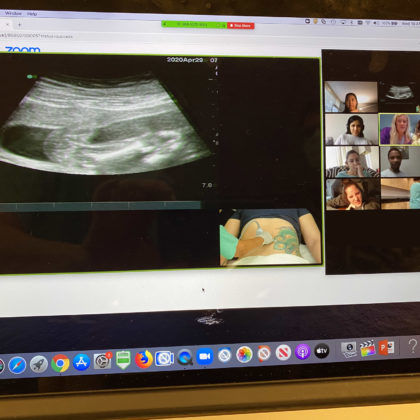Open a new browser tab with plus
Screen dimensions: 420x420
tap(19, 25)
